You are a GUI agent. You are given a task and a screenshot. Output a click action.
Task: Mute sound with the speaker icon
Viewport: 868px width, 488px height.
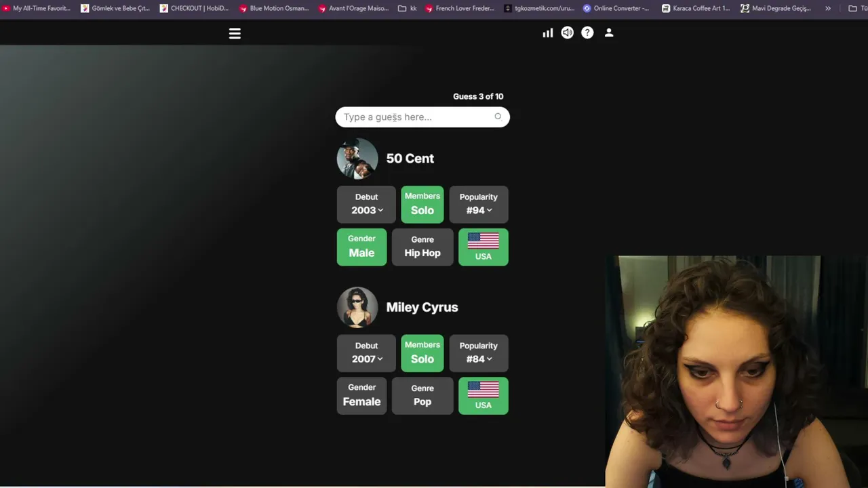click(x=567, y=33)
